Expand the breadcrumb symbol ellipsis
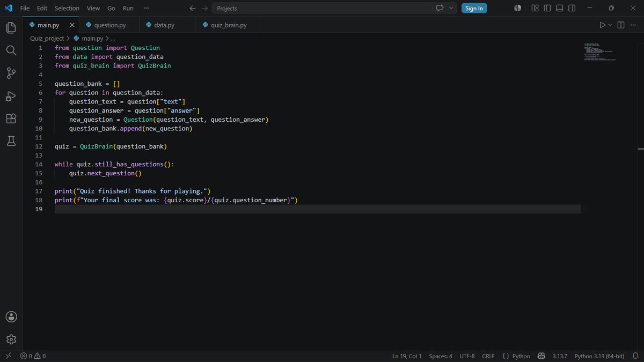 pos(112,39)
